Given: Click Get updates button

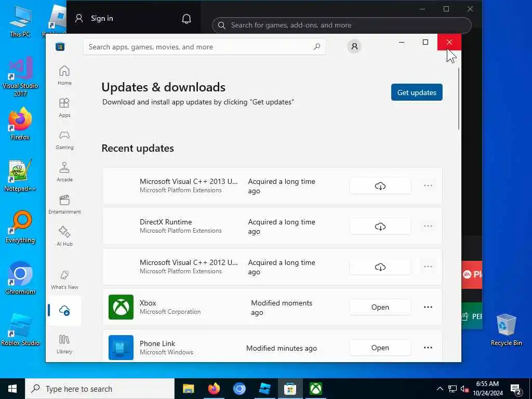Looking at the screenshot, I should point(417,92).
